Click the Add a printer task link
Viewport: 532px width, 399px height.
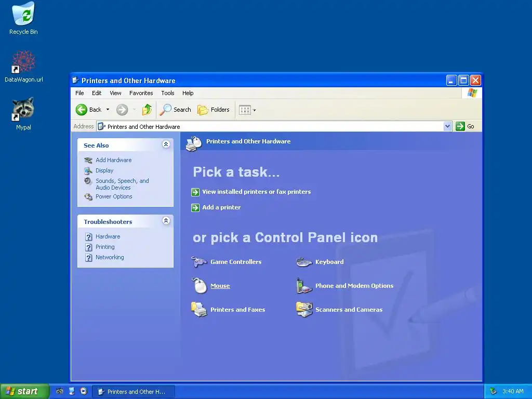tap(221, 207)
